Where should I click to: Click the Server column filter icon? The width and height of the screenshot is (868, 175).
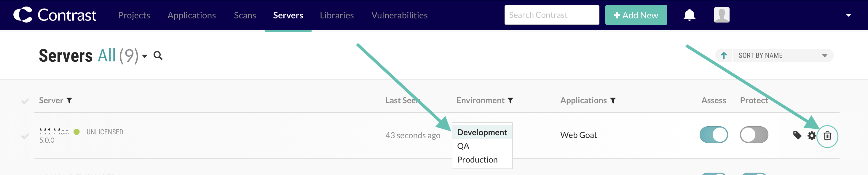click(x=69, y=101)
